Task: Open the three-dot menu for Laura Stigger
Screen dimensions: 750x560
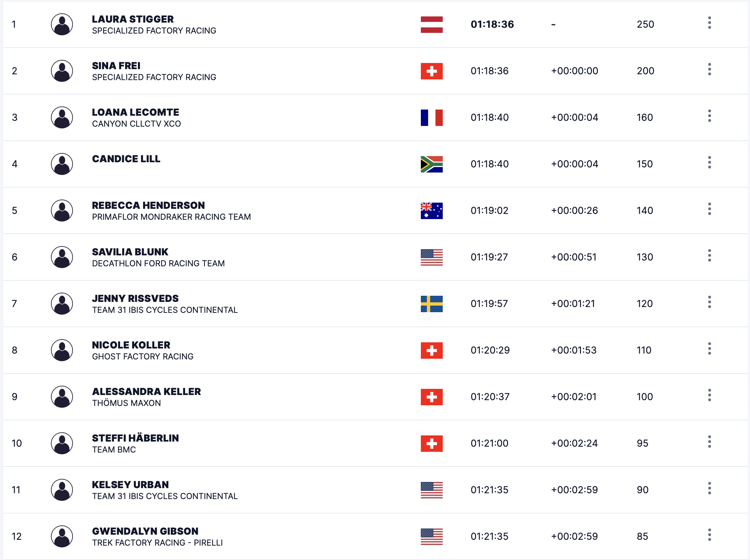Action: click(709, 23)
